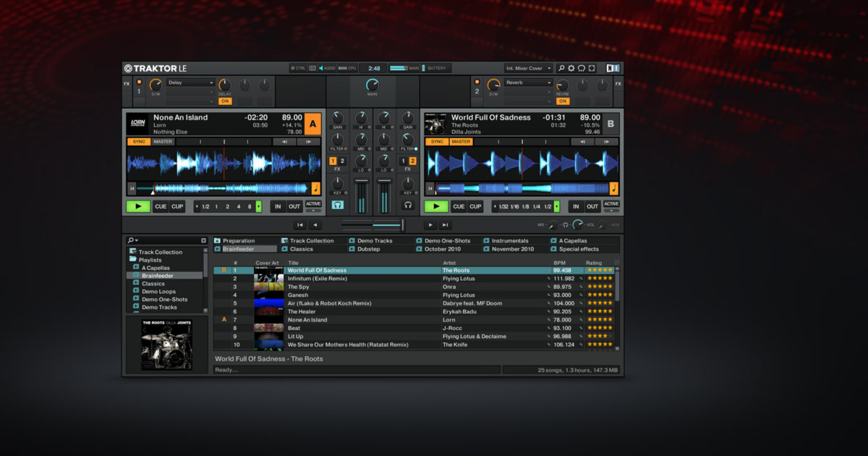This screenshot has width=868, height=456.
Task: Open preferences with the gear icon
Action: pos(571,68)
